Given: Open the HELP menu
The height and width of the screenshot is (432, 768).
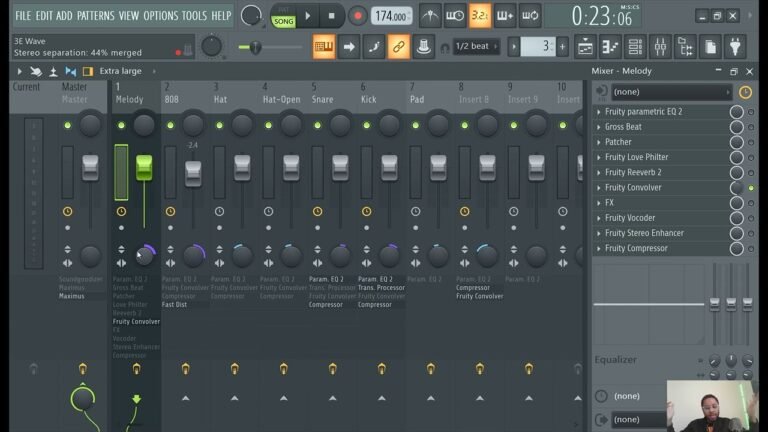Looking at the screenshot, I should (x=221, y=16).
